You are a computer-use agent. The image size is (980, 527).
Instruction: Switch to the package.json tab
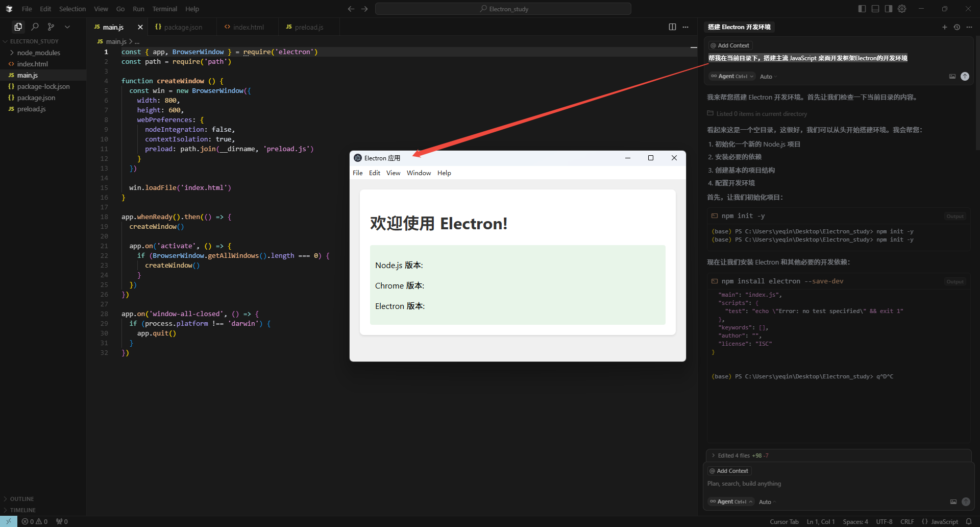point(183,27)
